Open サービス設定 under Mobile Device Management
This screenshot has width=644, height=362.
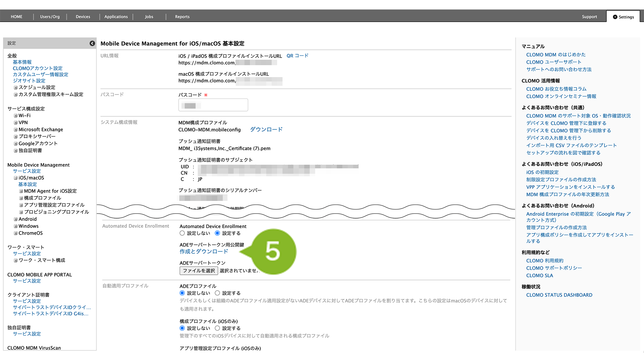(x=27, y=171)
